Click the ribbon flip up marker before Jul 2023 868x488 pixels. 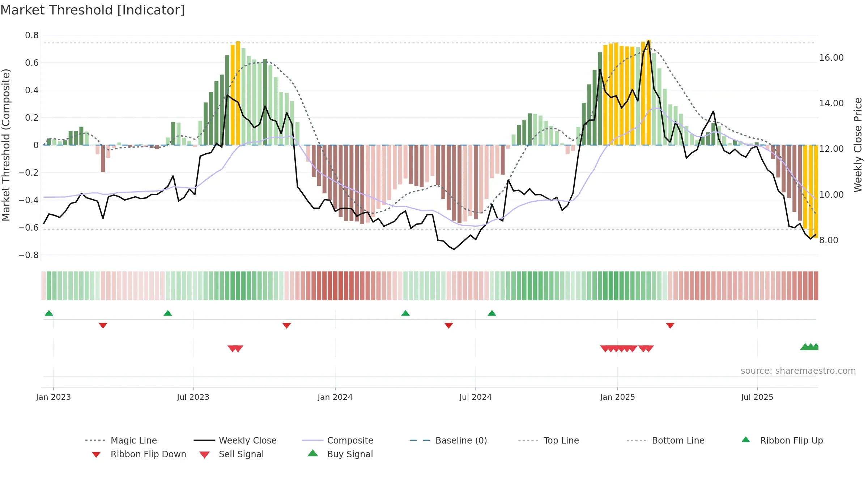pos(168,313)
